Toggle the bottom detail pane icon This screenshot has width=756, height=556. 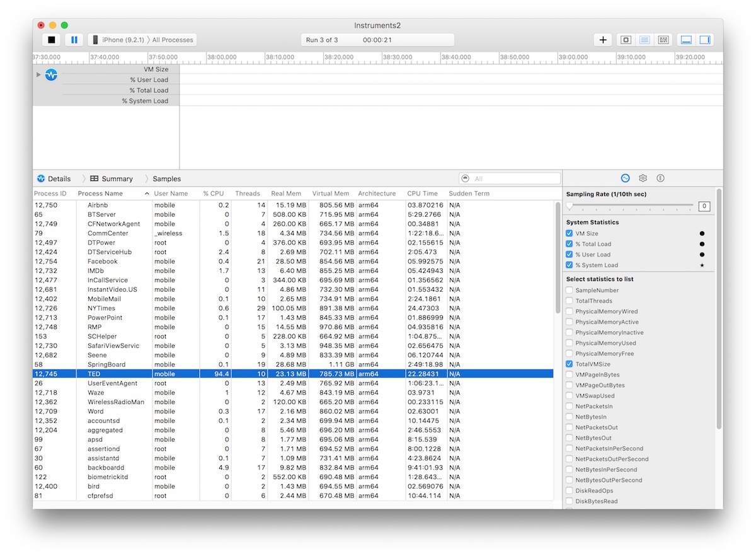pos(686,40)
